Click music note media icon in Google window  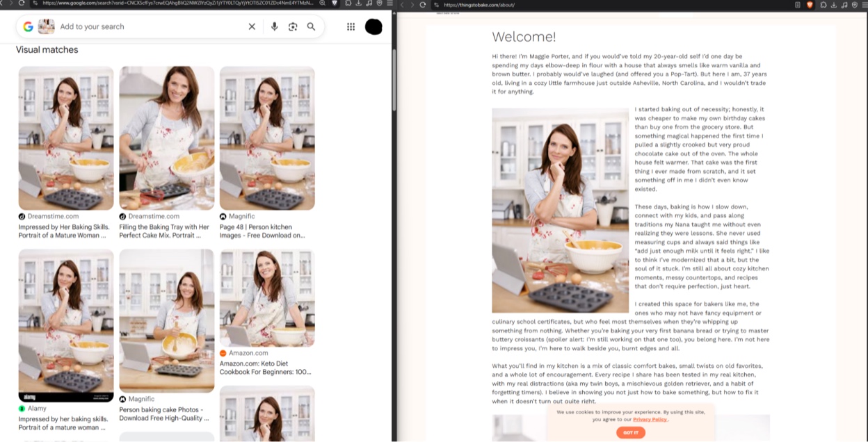tap(369, 3)
